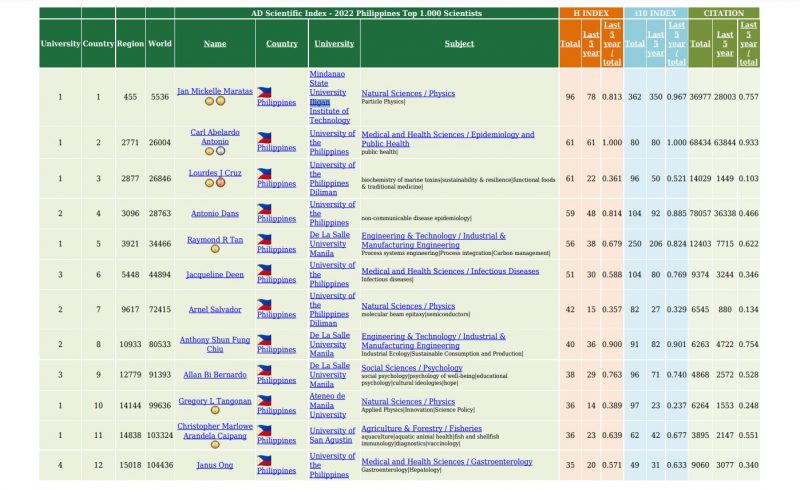This screenshot has width=800, height=490.
Task: Click Philippines country link in Antonio Dans row
Action: 277,219
